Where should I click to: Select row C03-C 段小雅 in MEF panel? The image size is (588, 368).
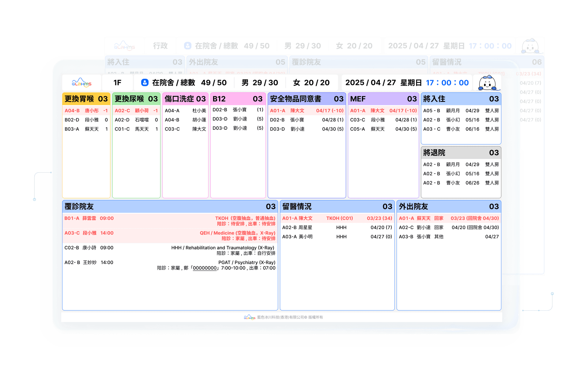383,120
